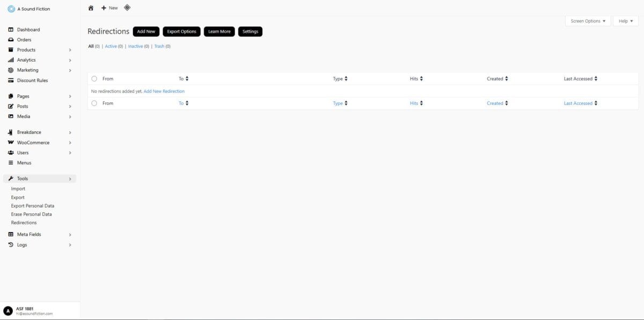Select Export Personal Data menu item
The width and height of the screenshot is (644, 320).
[x=32, y=206]
